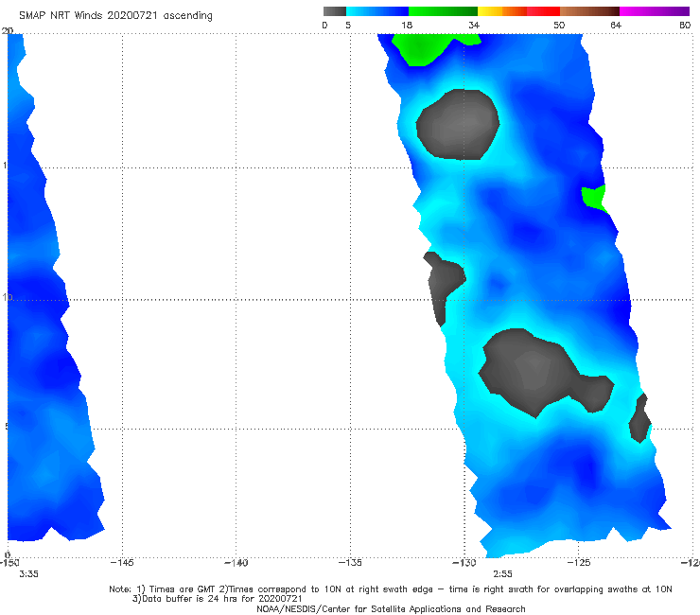The image size is (700, 615).
Task: Select the brown 50-64 segment of the color bar
Action: (589, 11)
